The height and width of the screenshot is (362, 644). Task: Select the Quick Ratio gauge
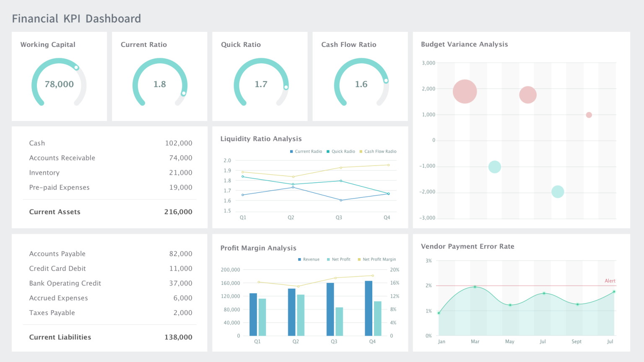tap(260, 84)
